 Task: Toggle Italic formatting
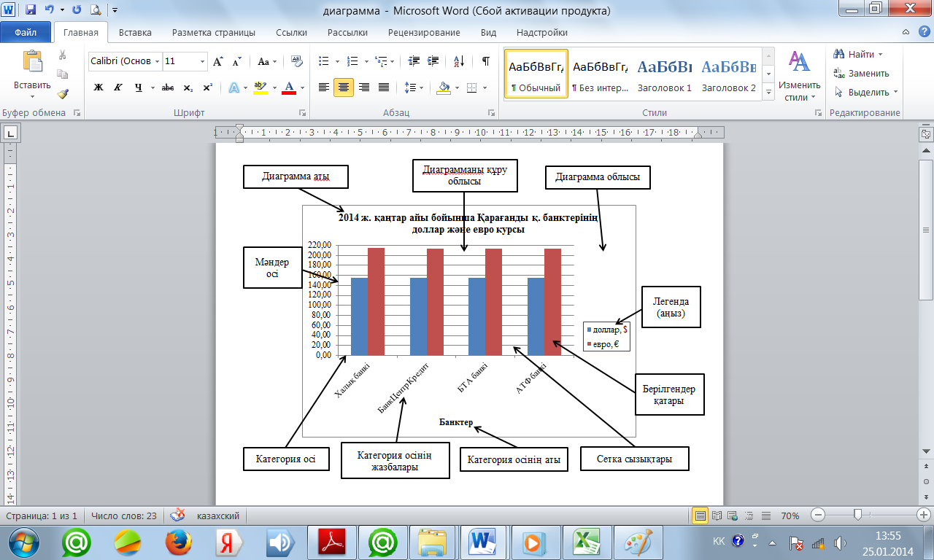118,87
